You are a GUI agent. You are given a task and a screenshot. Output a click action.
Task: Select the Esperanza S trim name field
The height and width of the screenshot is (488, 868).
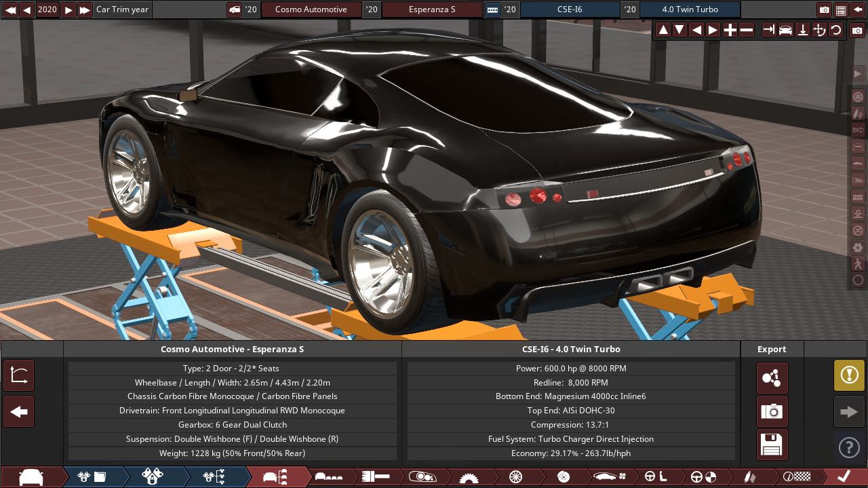[432, 10]
